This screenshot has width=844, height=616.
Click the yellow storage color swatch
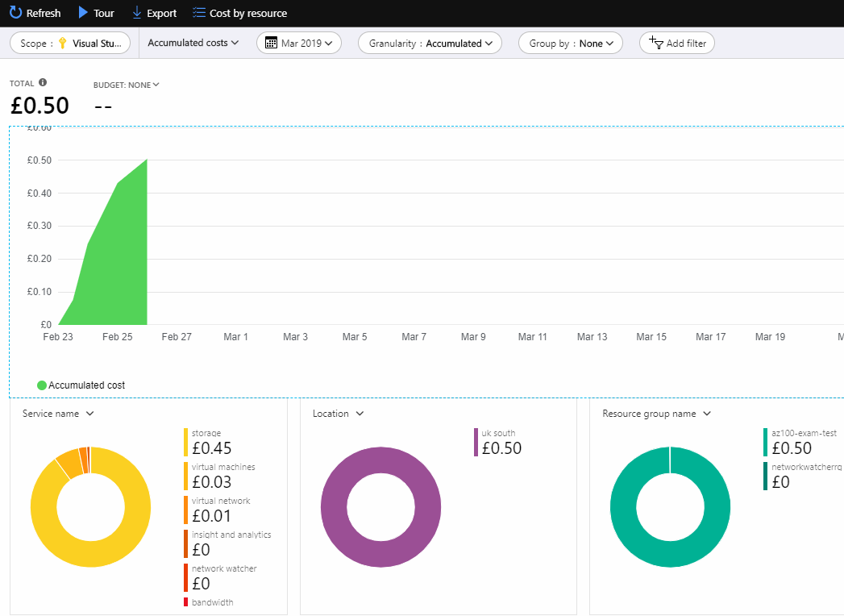186,442
